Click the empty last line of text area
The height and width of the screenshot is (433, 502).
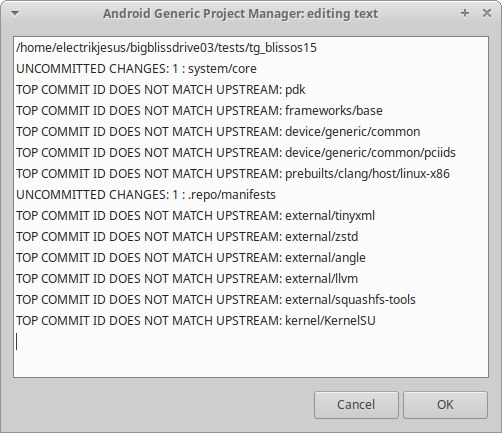pos(251,342)
